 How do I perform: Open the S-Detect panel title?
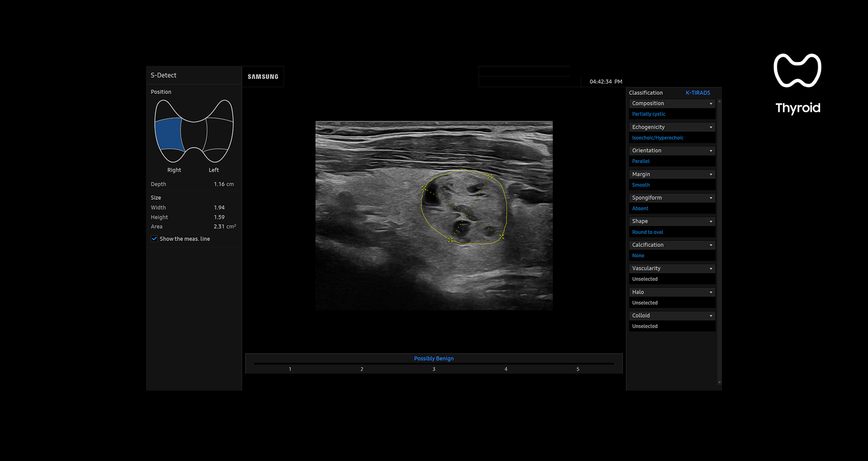point(164,75)
